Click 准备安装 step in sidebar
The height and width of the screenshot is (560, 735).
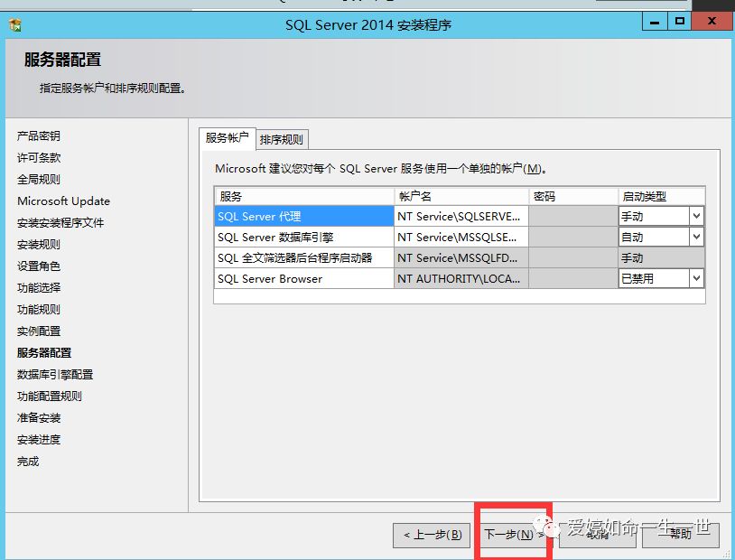39,418
